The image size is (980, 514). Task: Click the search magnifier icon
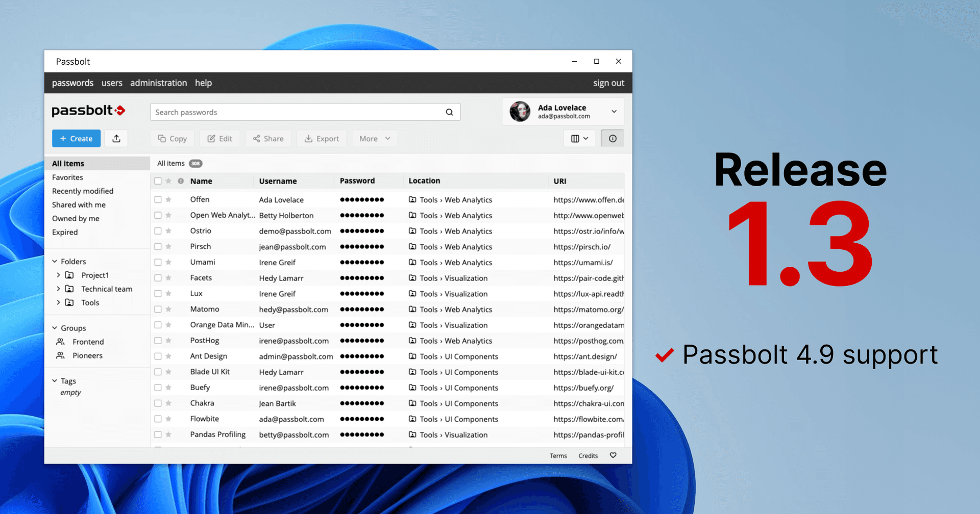click(x=449, y=112)
